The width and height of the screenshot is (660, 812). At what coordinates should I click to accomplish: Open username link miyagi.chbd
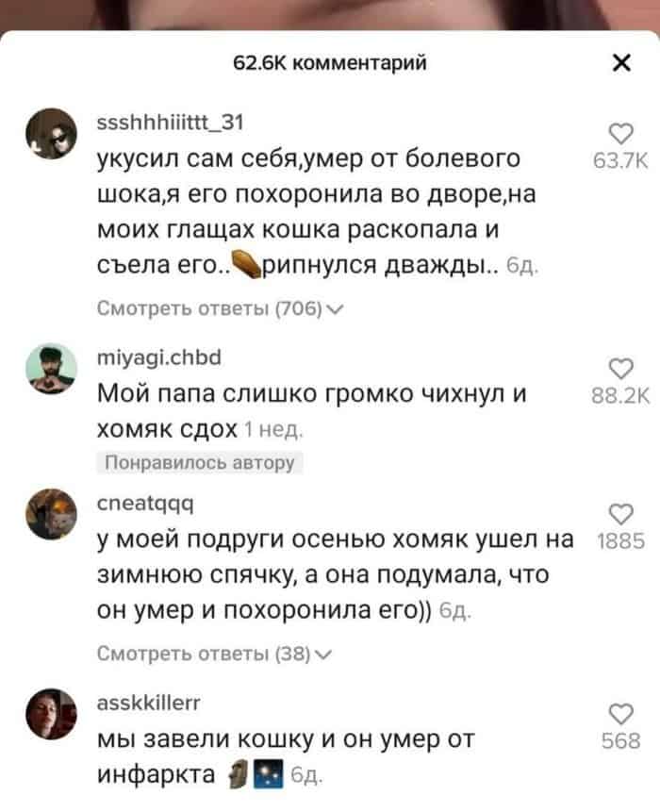point(159,357)
